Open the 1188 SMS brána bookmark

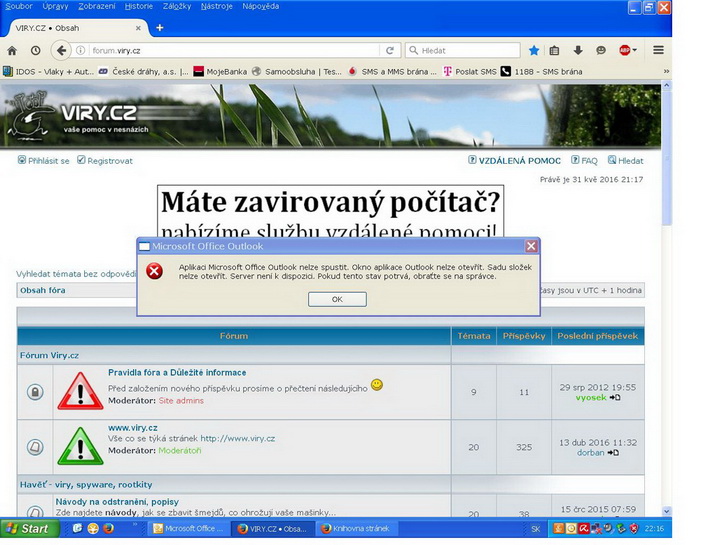point(542,71)
